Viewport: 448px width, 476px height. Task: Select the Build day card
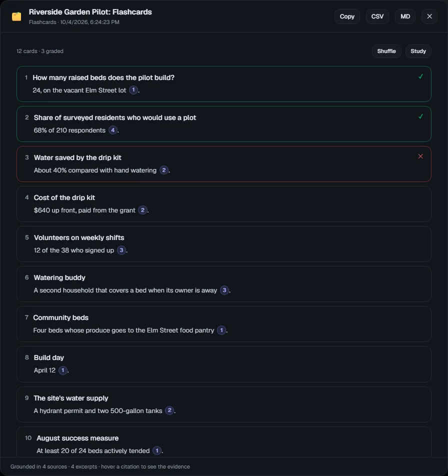pyautogui.click(x=224, y=364)
